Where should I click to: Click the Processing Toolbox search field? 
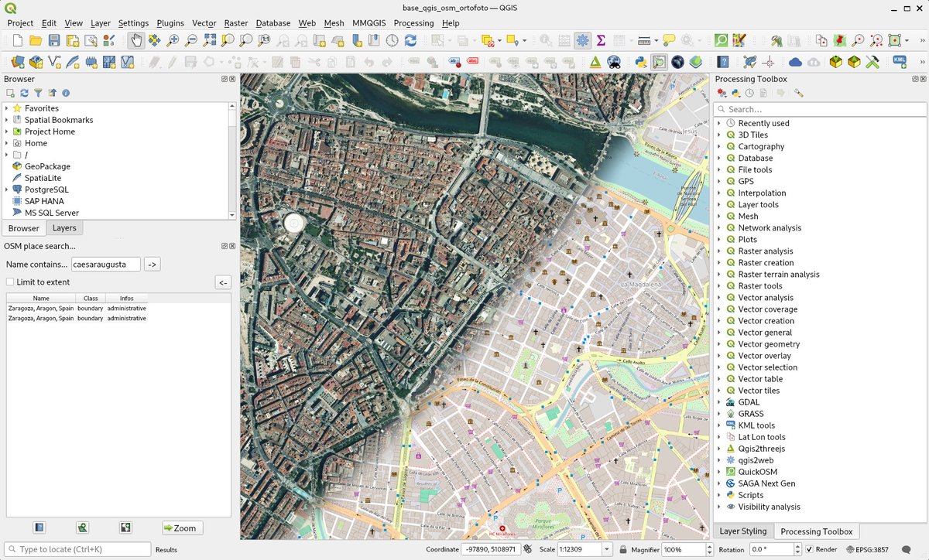[819, 109]
